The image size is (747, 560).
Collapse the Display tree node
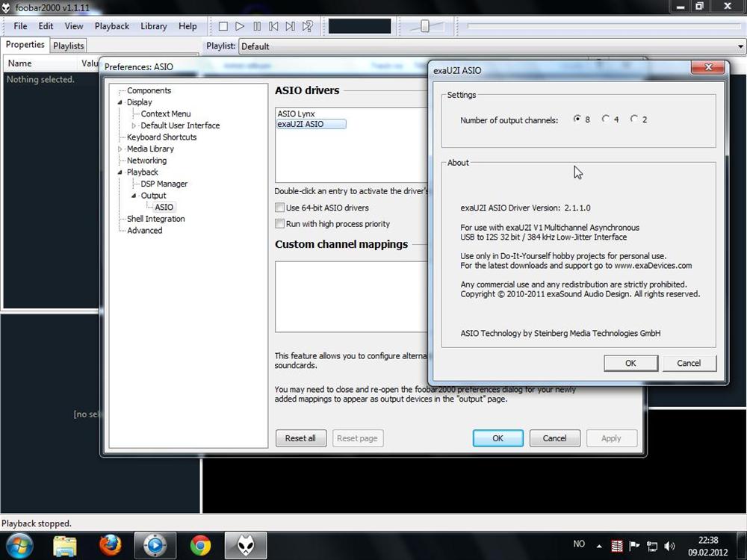click(120, 102)
